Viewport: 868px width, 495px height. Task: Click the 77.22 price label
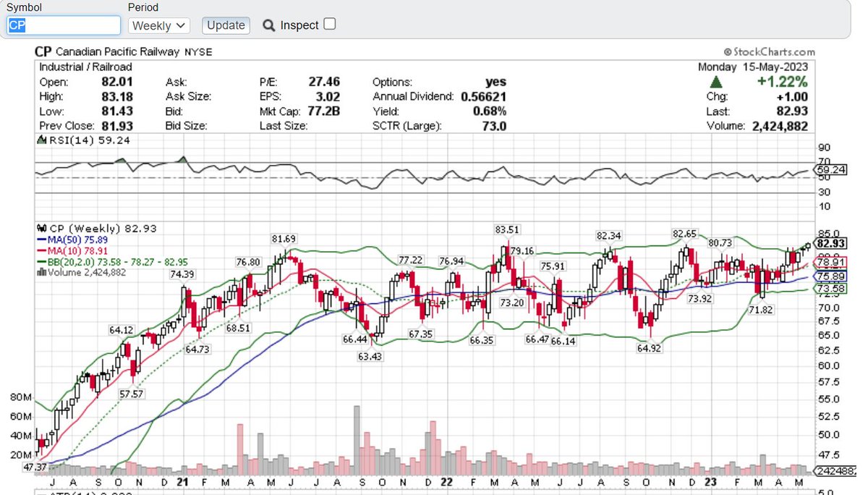(410, 259)
